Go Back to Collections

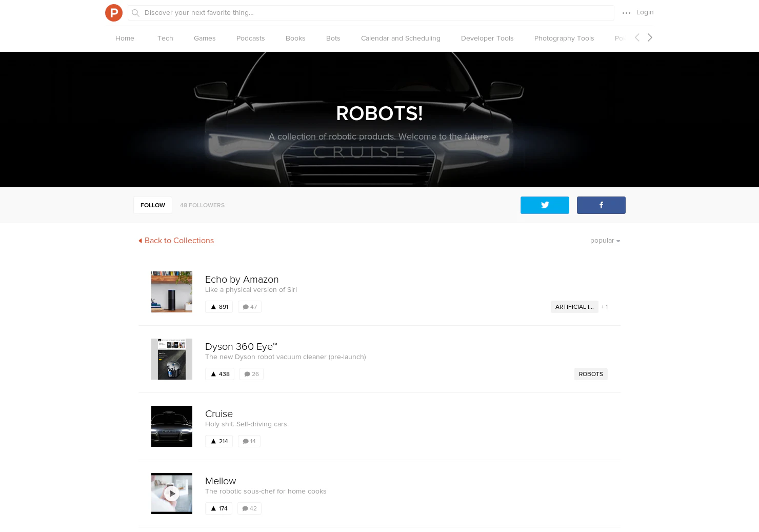[x=176, y=241]
